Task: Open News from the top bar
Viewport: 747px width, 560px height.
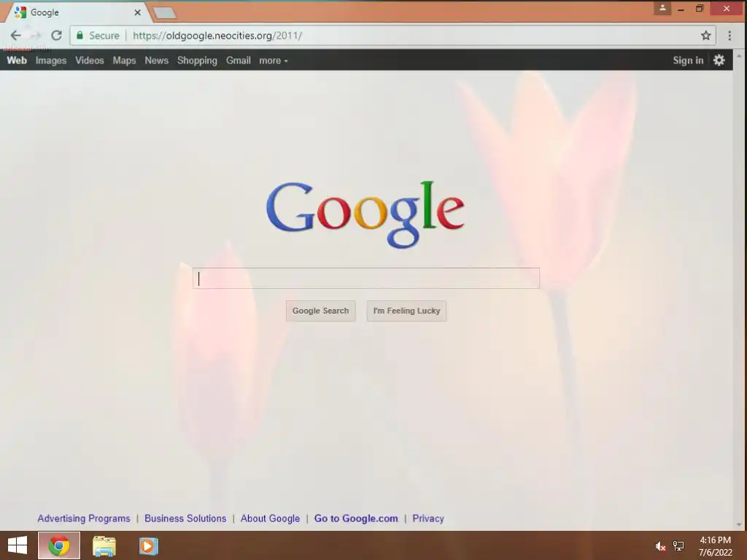Action: 157,61
